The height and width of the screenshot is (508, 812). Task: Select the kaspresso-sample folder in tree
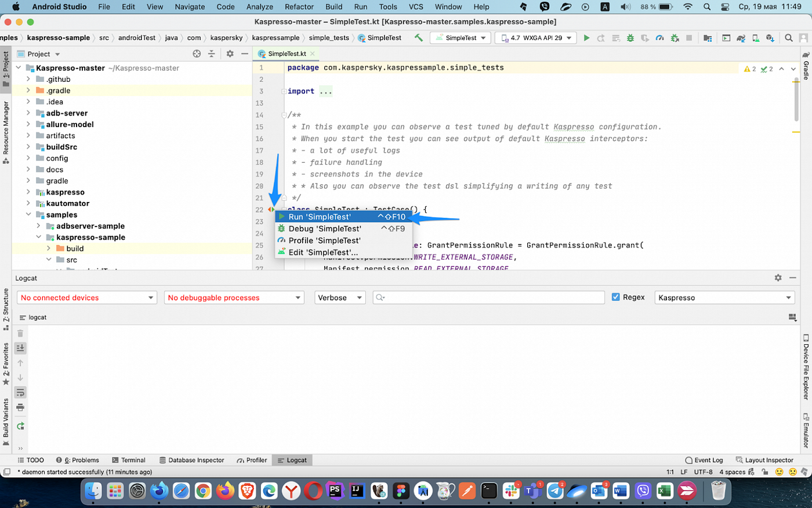[x=90, y=237]
